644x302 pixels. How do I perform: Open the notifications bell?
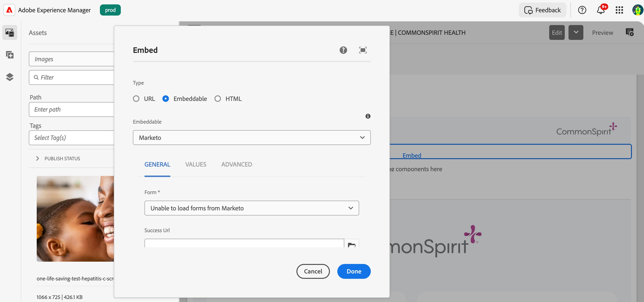[601, 10]
